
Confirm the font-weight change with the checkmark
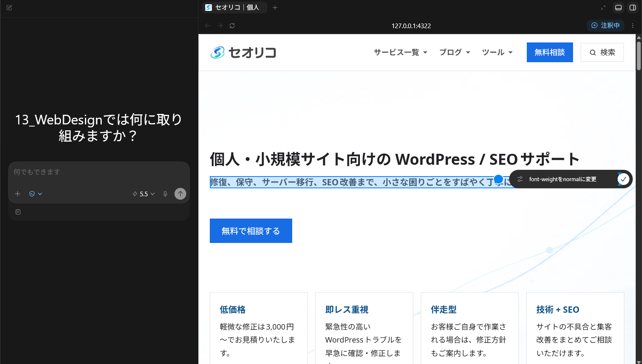(x=624, y=179)
